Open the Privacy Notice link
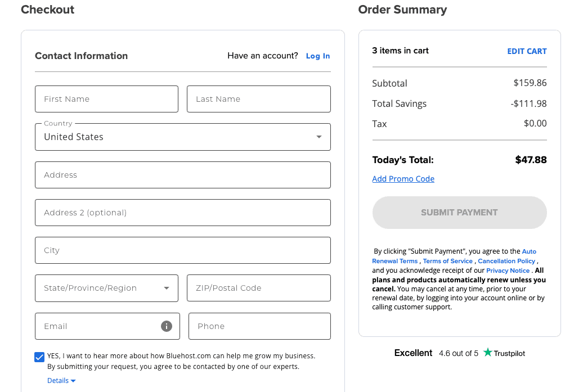This screenshot has width=583, height=392. point(508,271)
